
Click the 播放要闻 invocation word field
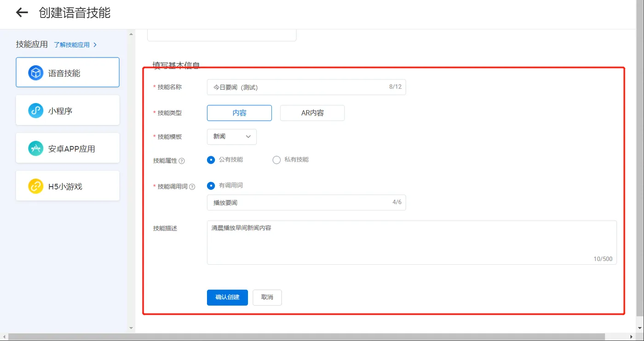[306, 202]
